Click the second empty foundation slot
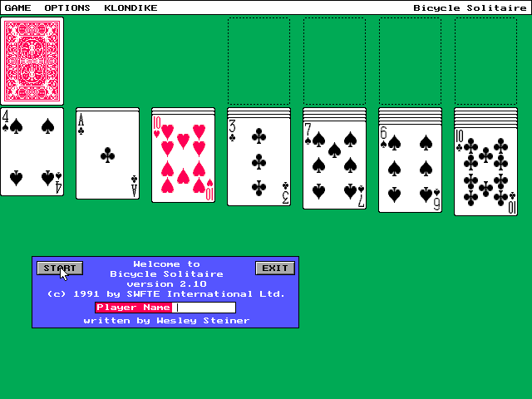532x399 pixels. point(334,61)
